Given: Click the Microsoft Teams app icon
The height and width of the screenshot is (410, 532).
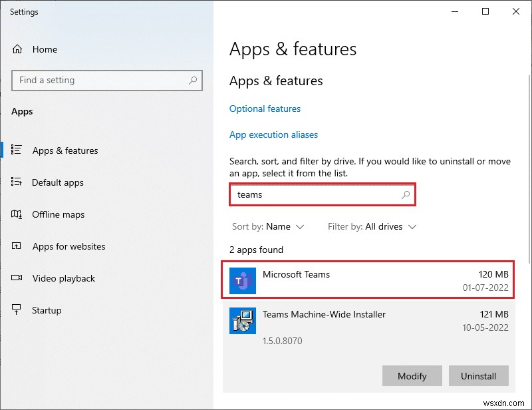Looking at the screenshot, I should [x=242, y=280].
